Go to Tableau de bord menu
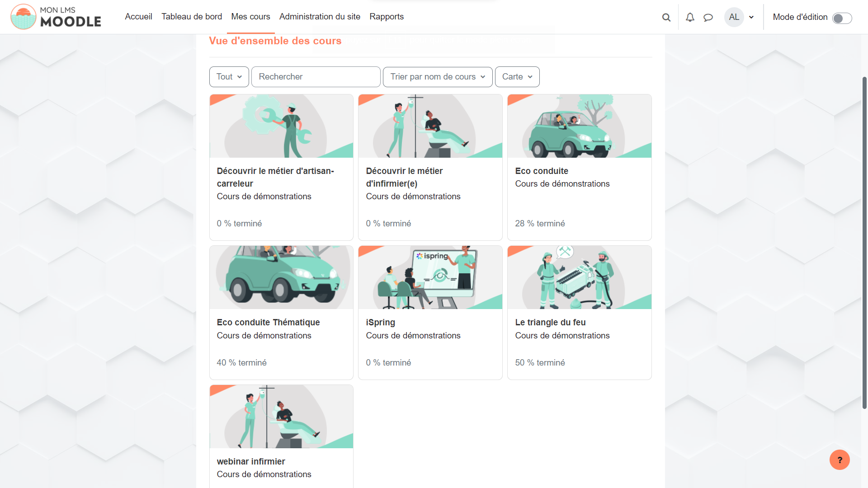This screenshot has width=868, height=488. 192,17
